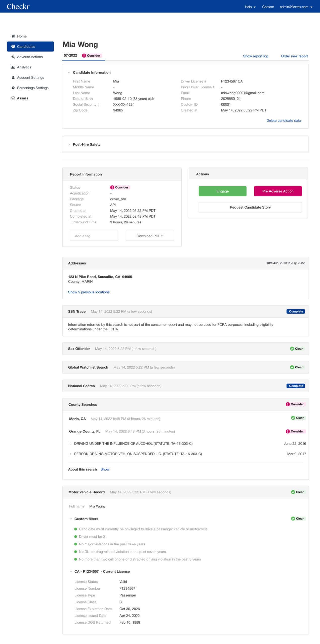Image resolution: width=320 pixels, height=644 pixels.
Task: Click the Pre Adverse Action button
Action: (x=278, y=191)
